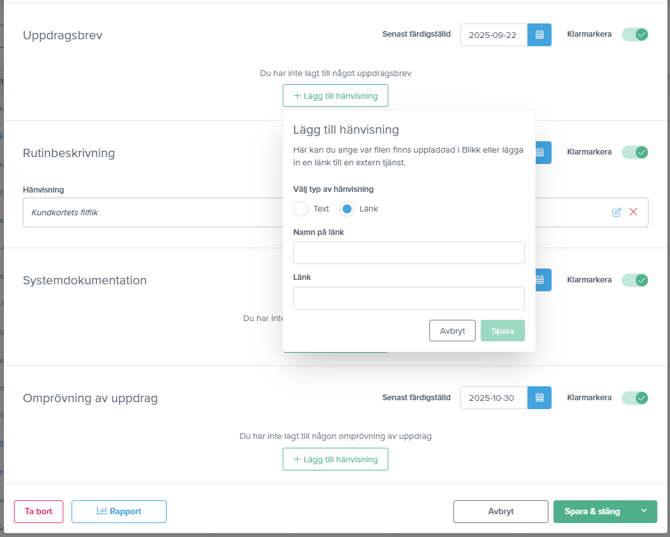670x537 pixels.
Task: Delete the Kundkortets flflik reference with red X
Action: [633, 212]
